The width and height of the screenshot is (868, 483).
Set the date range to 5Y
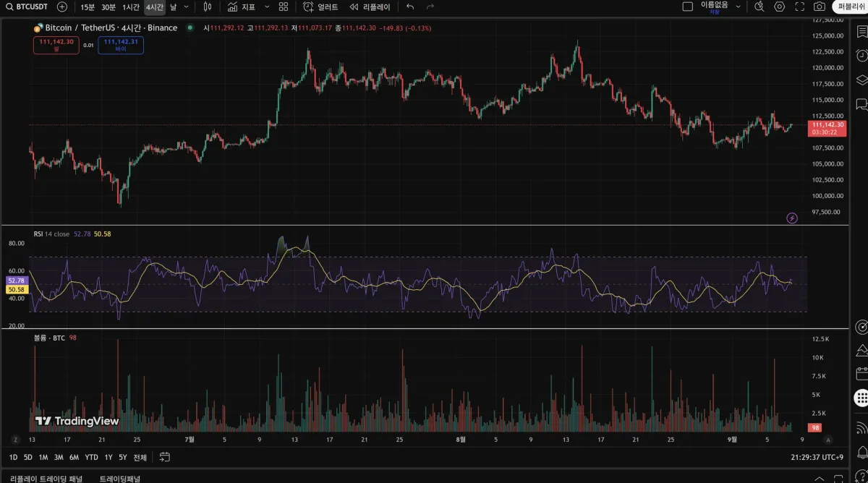pyautogui.click(x=123, y=457)
